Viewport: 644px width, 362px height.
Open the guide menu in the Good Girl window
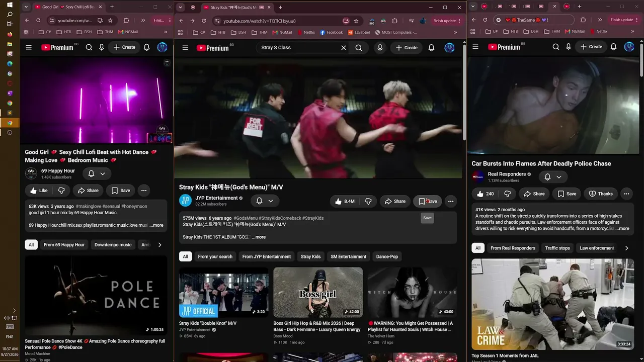pyautogui.click(x=29, y=47)
